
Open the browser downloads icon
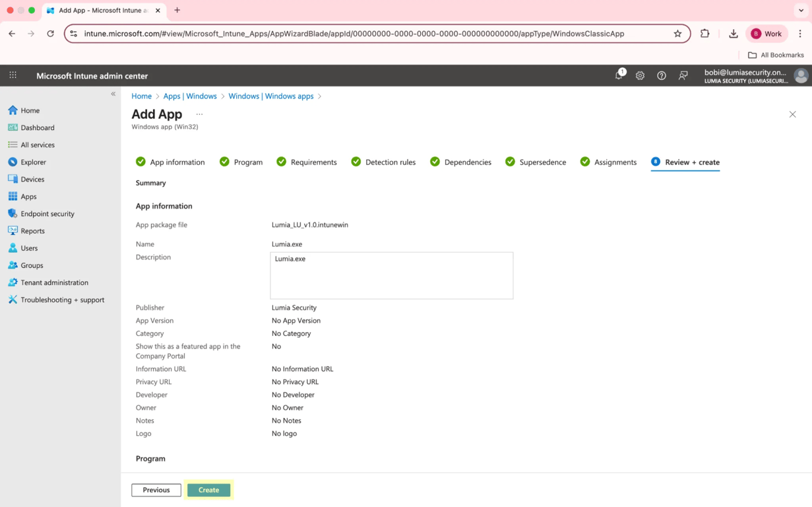click(x=733, y=34)
